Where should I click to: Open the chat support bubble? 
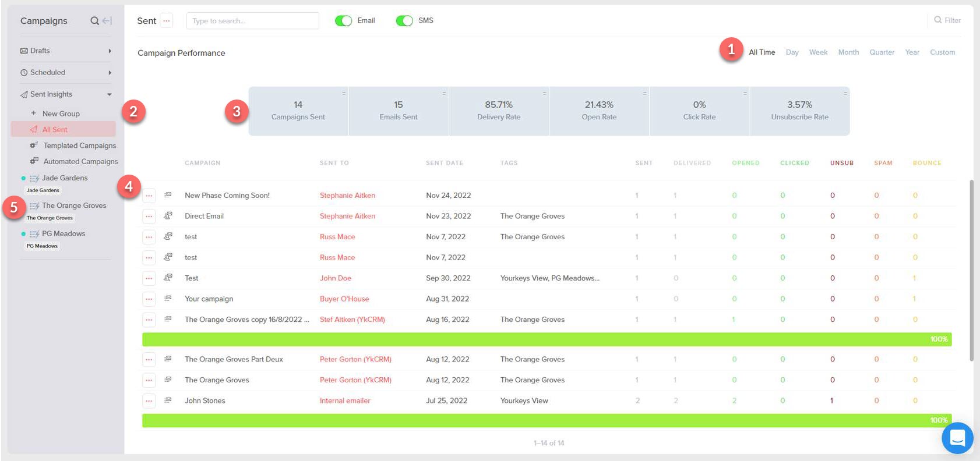click(x=957, y=438)
